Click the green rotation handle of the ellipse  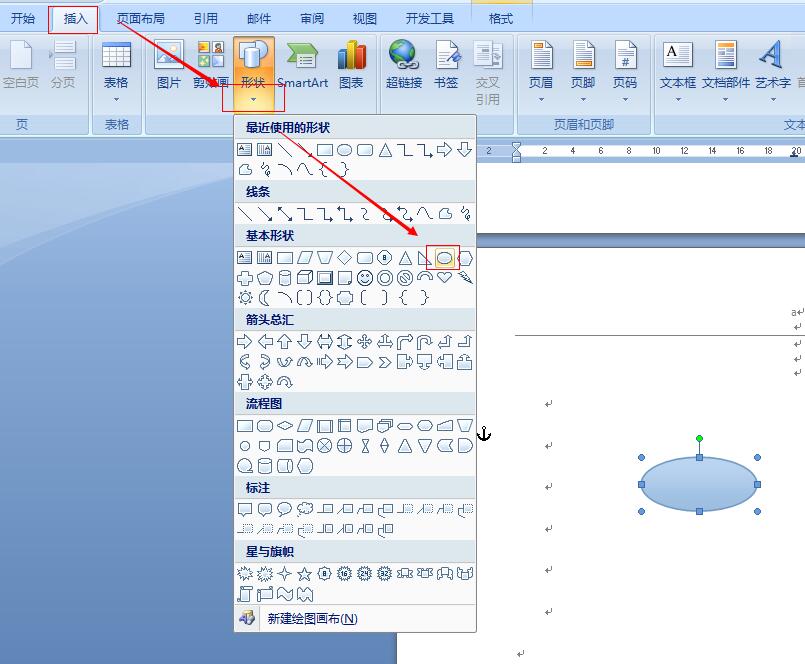tap(699, 438)
